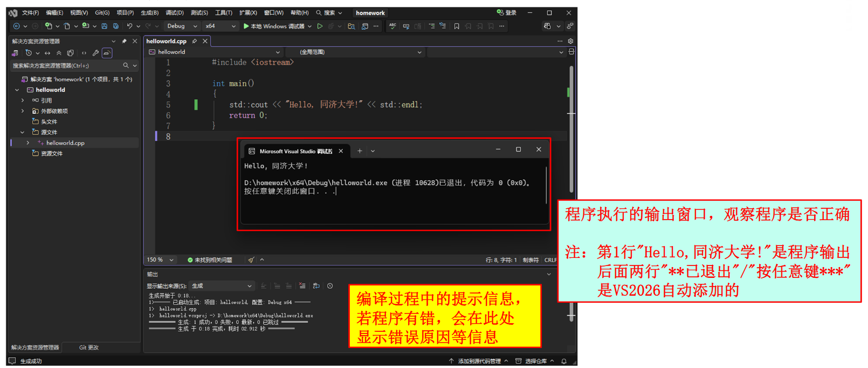Click Show All Files icon
This screenshot has width=868, height=368.
70,53
